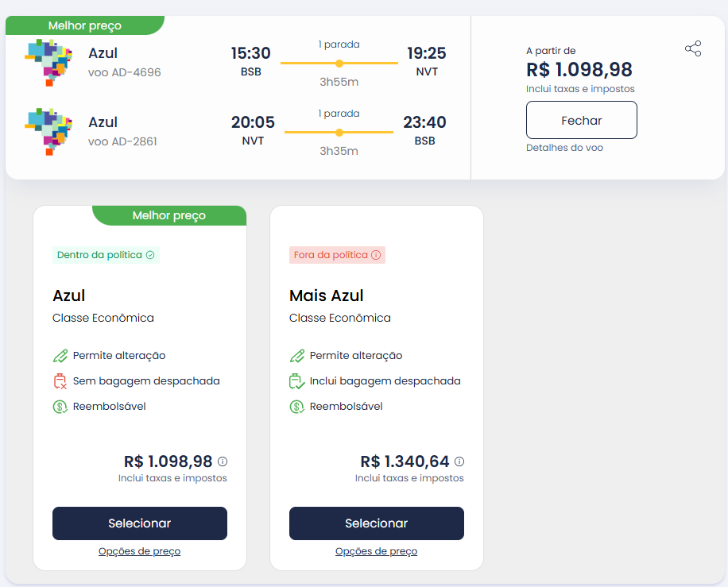The height and width of the screenshot is (587, 728).
Task: Click Azul logo for flight AD-2861
Action: (x=48, y=132)
